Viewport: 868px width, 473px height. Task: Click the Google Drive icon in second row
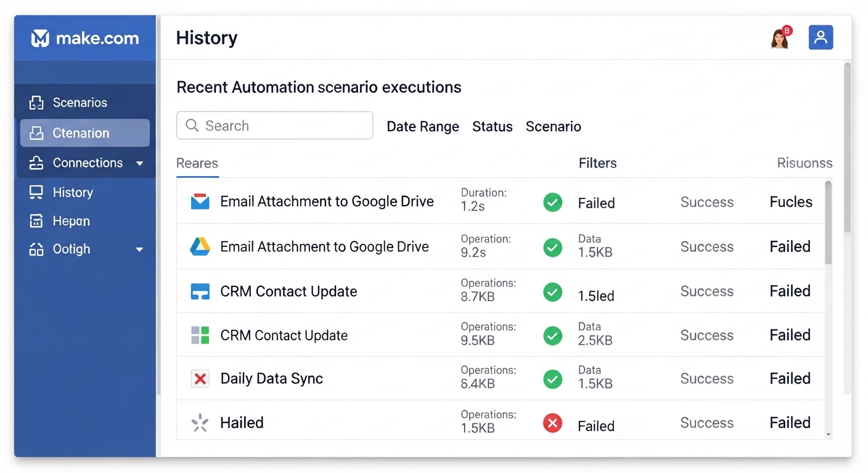(200, 246)
